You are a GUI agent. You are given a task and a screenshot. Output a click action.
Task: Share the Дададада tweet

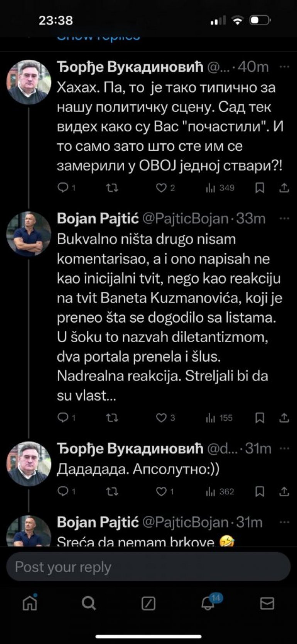click(284, 491)
